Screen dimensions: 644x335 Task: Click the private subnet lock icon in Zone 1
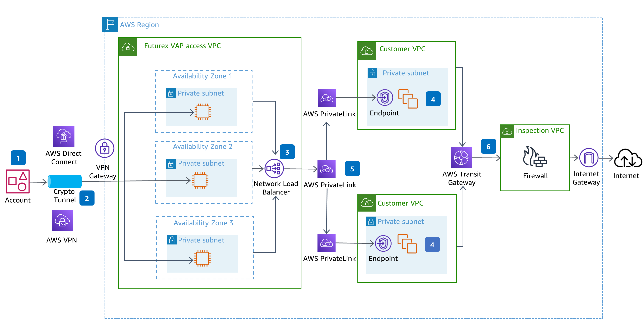[x=171, y=93]
